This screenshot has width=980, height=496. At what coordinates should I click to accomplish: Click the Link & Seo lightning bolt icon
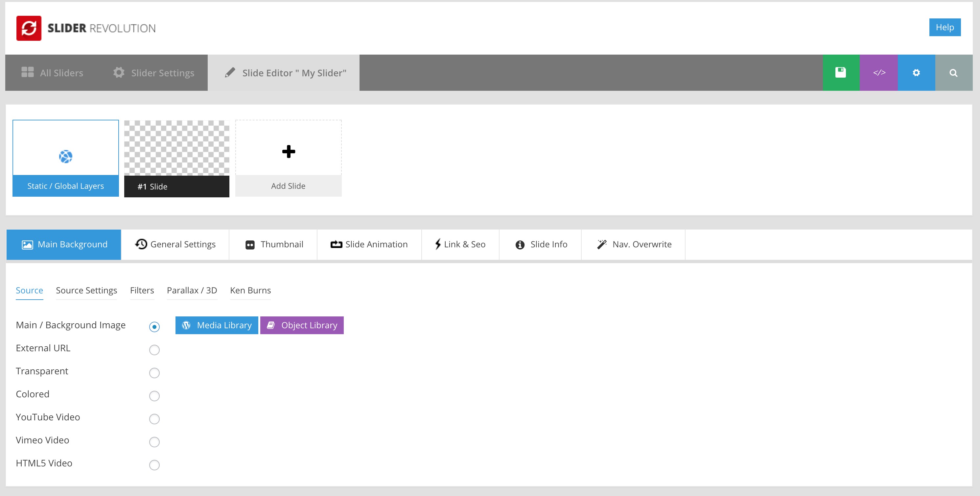point(438,244)
